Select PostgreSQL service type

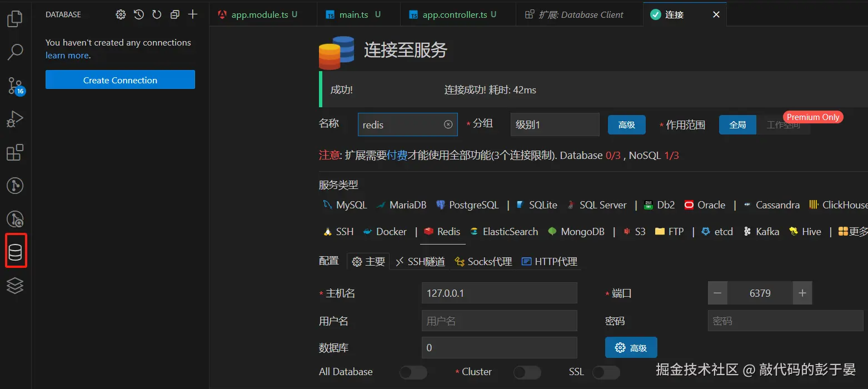tap(467, 205)
